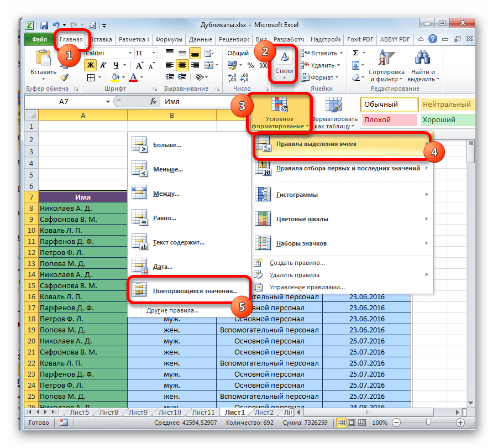Click the Undo arrow icon

coord(56,25)
